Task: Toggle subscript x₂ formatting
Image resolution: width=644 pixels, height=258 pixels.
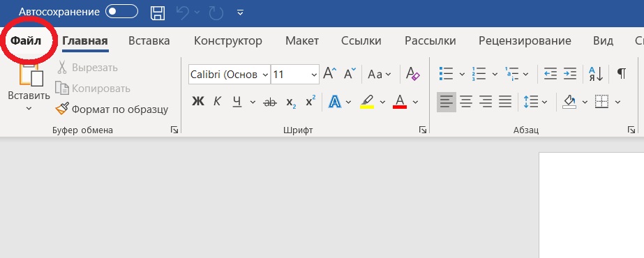Action: pyautogui.click(x=291, y=103)
